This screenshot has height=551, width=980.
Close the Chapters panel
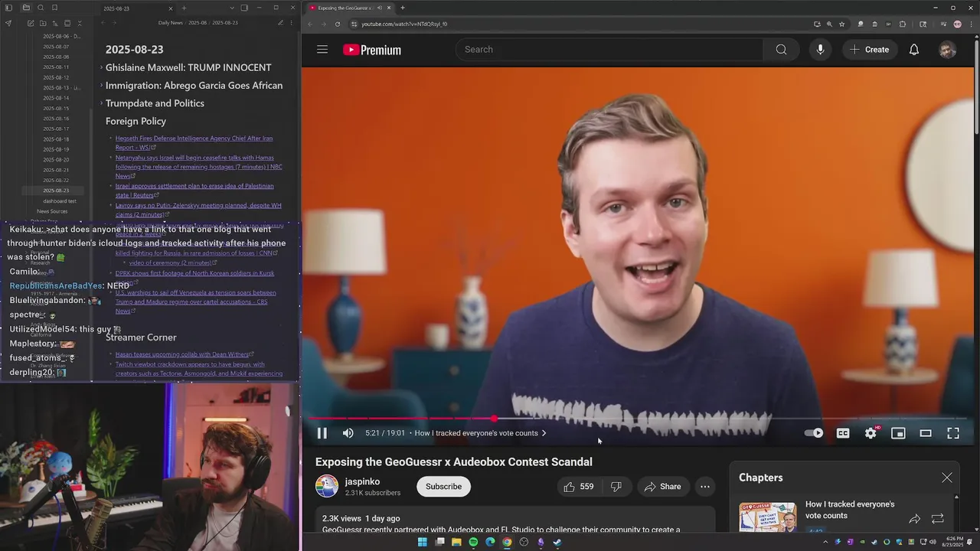coord(947,478)
